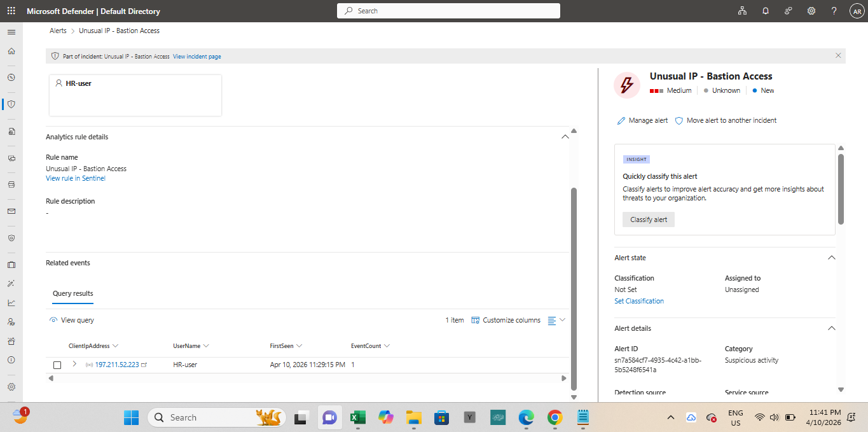
Task: Open header settings gear
Action: tap(811, 11)
